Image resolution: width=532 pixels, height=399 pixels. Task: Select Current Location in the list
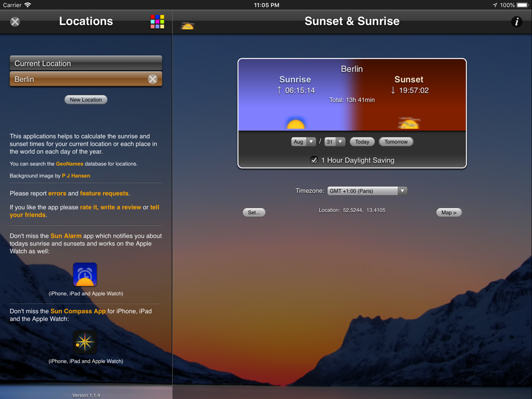[86, 63]
